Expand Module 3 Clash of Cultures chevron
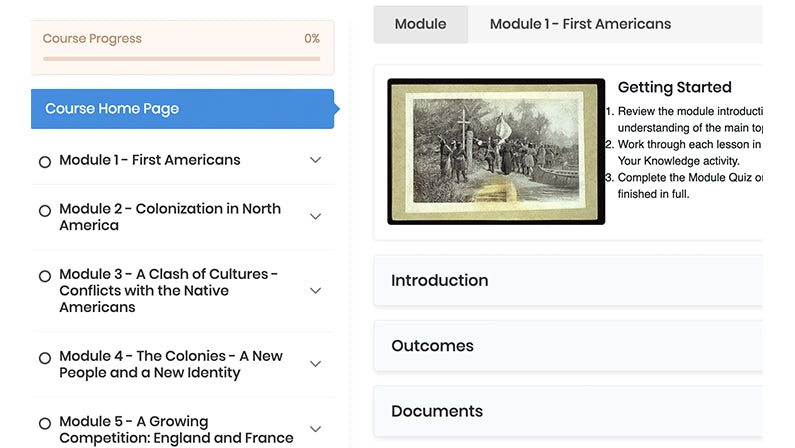This screenshot has width=795, height=448. click(316, 291)
